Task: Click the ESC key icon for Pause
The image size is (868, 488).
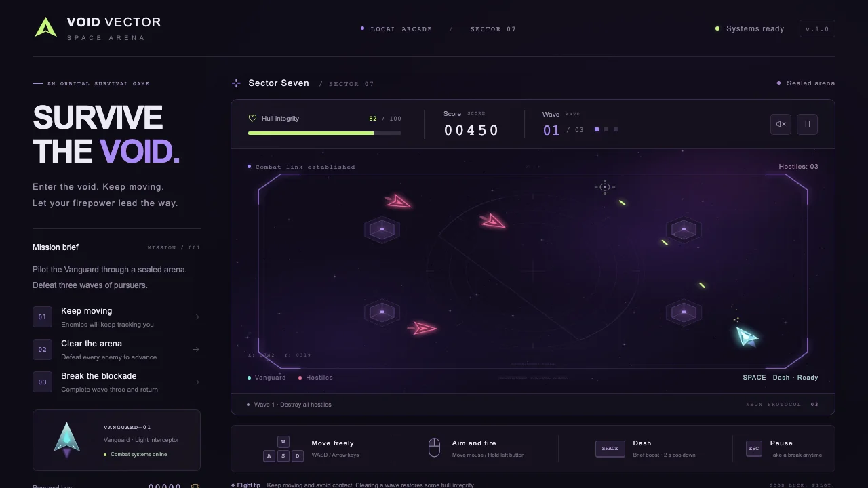Action: coord(754,449)
